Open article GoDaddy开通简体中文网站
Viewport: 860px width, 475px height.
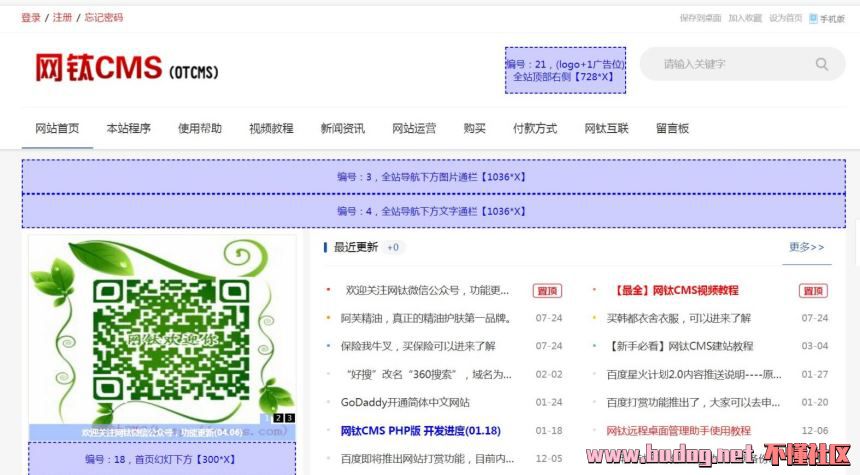point(405,403)
